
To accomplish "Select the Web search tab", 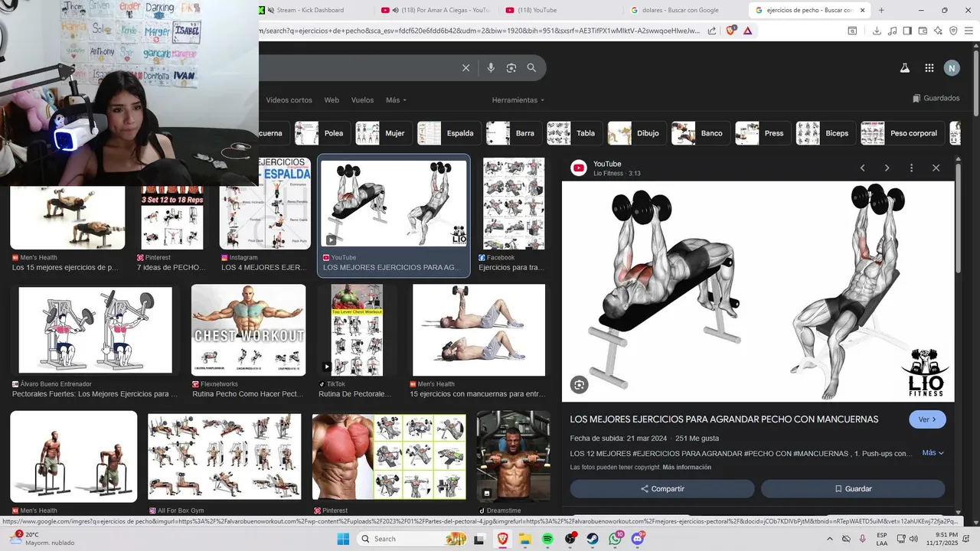I will click(x=332, y=100).
